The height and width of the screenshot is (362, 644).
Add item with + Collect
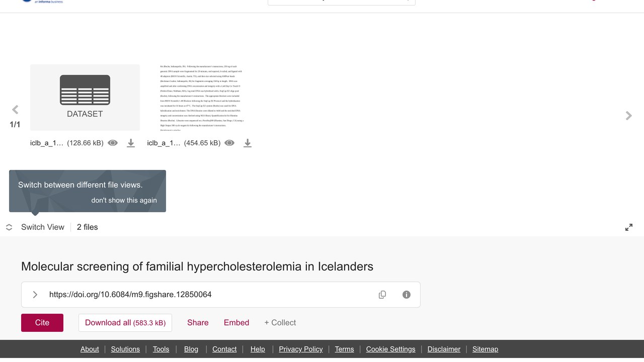click(x=280, y=323)
